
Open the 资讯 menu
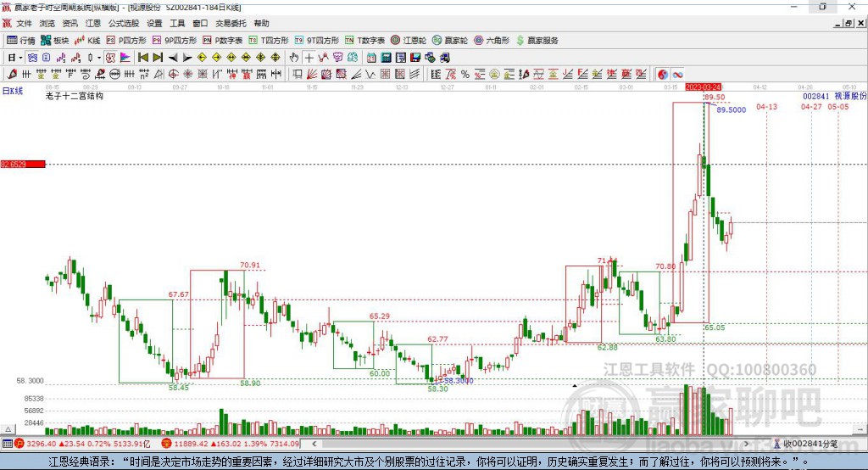pyautogui.click(x=70, y=23)
